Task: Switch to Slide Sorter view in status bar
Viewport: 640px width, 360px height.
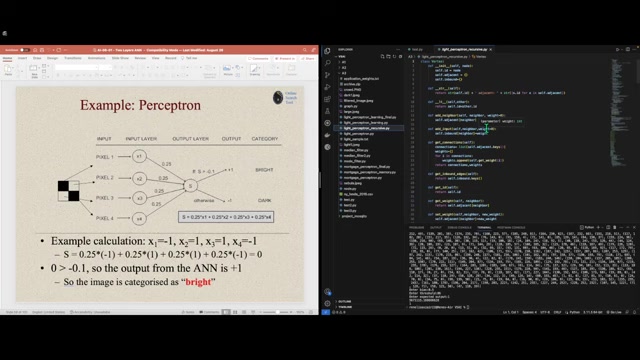Action: tap(235, 312)
